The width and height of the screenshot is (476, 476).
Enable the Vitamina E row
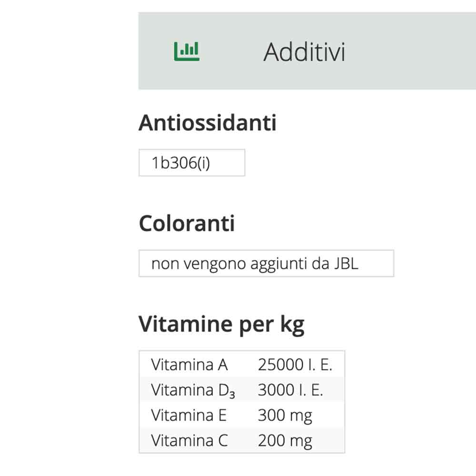[x=240, y=415]
